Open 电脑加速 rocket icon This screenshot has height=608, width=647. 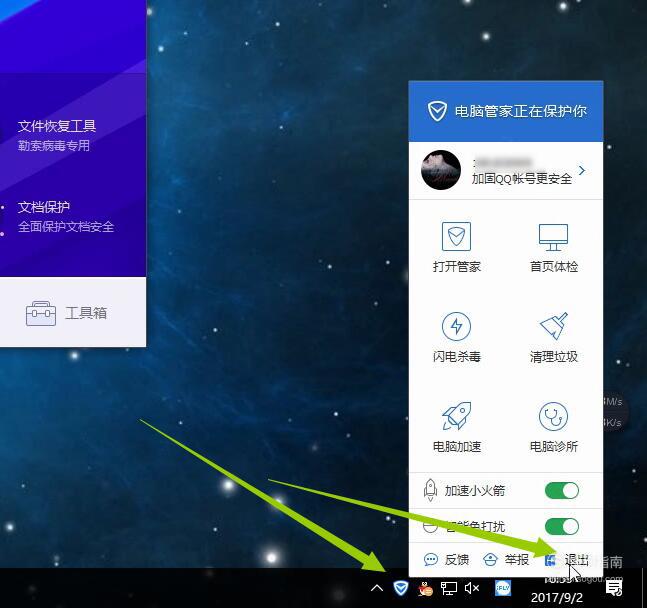click(x=456, y=416)
